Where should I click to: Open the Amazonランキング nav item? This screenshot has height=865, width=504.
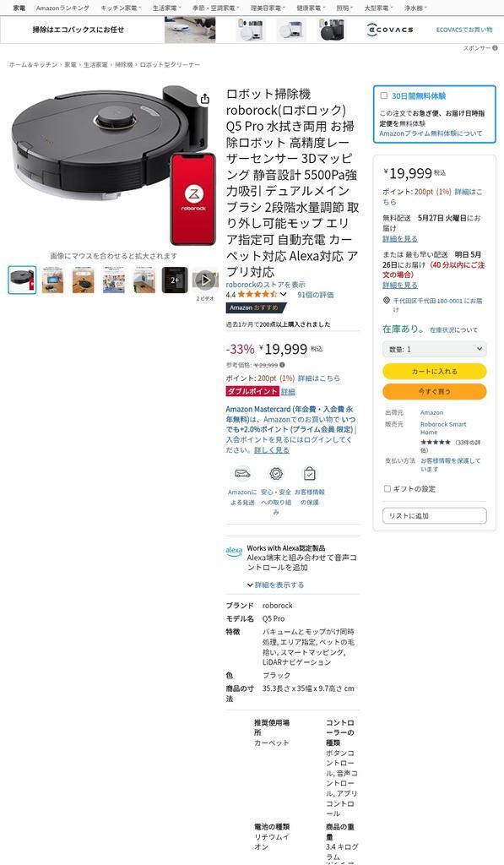(x=62, y=8)
